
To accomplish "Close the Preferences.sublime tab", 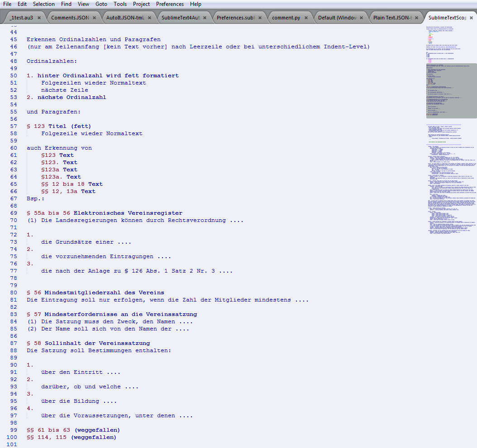I will coord(260,18).
